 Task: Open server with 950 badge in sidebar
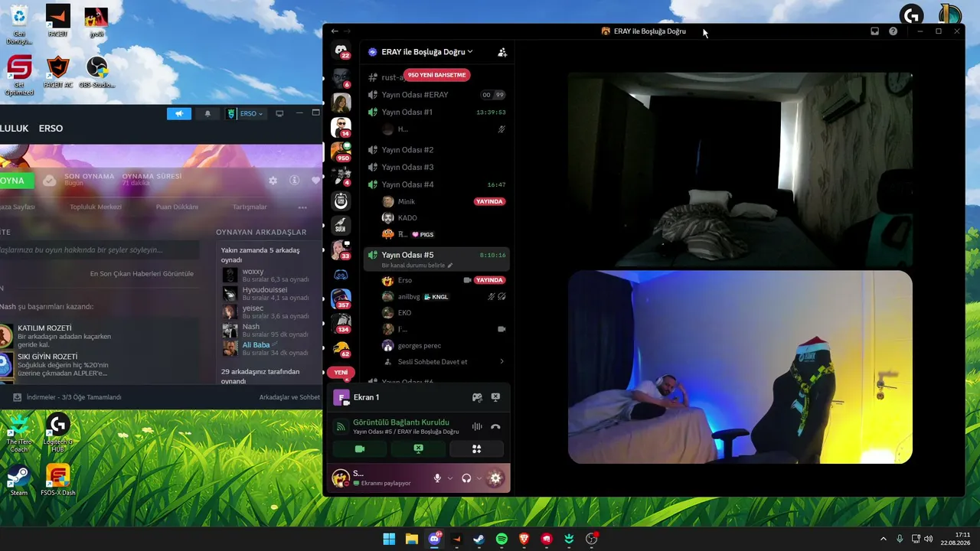pos(341,152)
